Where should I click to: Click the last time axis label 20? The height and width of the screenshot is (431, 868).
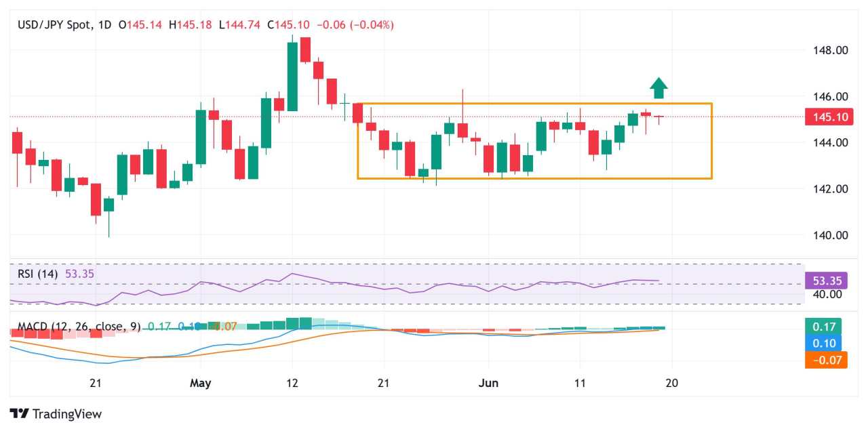click(x=672, y=383)
